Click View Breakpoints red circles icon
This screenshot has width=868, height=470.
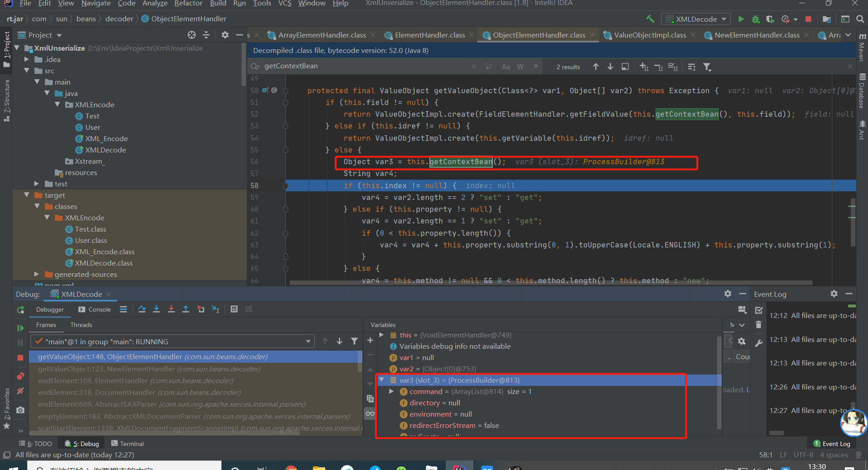tap(20, 376)
